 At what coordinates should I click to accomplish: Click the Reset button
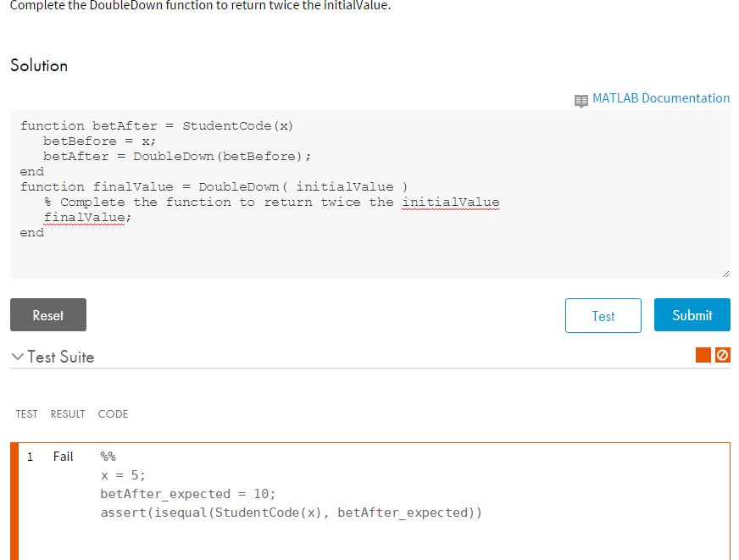point(47,314)
